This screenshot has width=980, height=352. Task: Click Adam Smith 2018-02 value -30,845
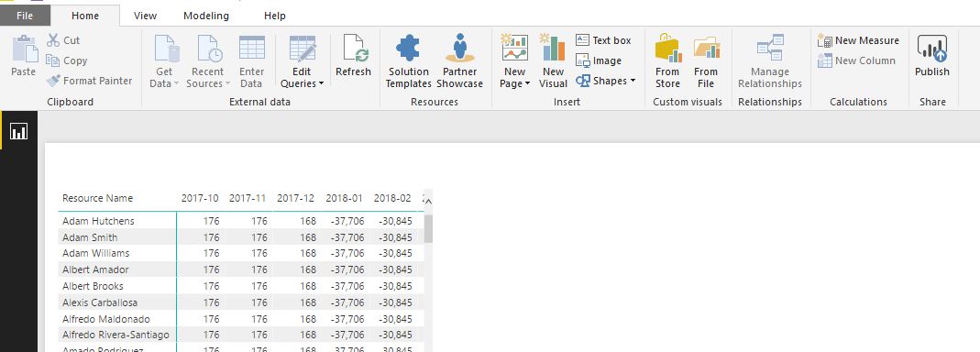(x=395, y=237)
